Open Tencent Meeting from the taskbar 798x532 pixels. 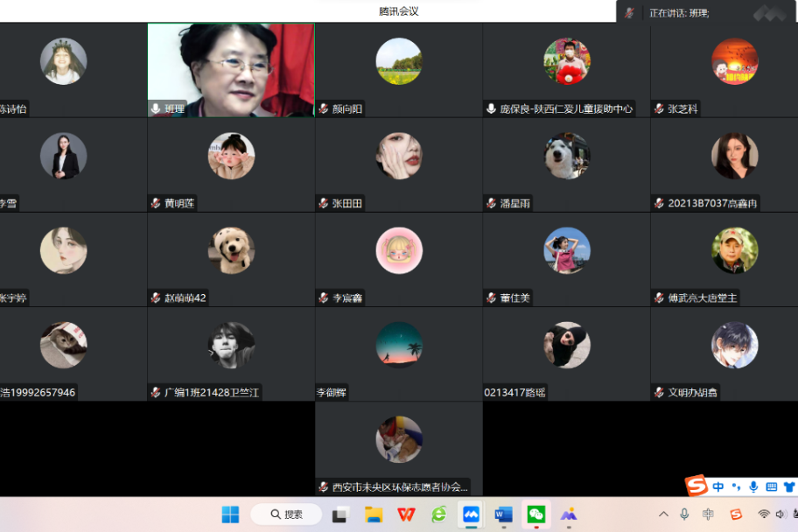[x=471, y=514]
